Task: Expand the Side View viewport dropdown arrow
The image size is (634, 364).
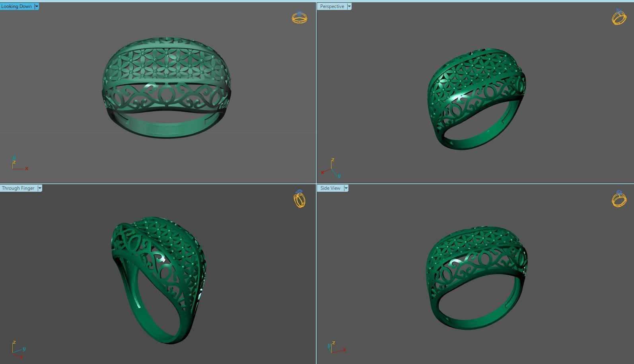Action: [x=346, y=188]
